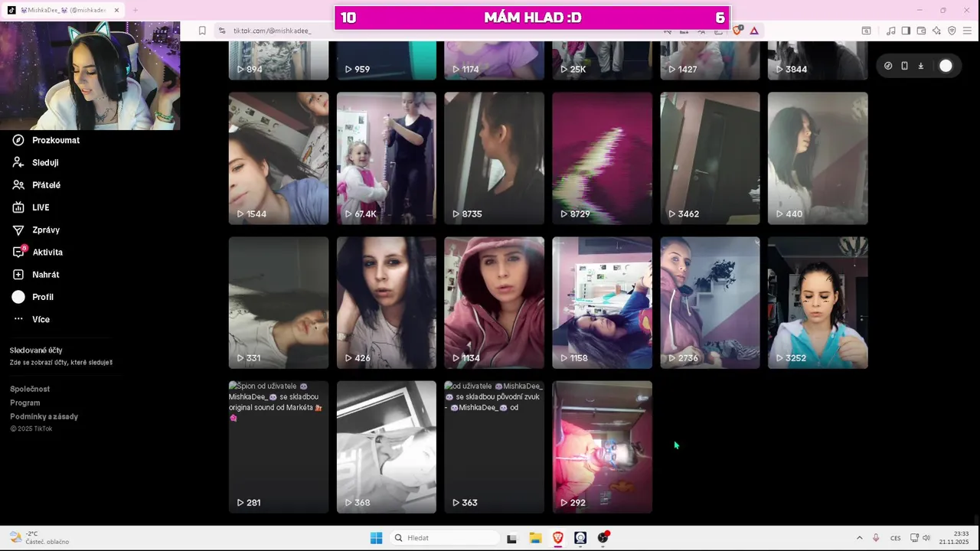
Task: Open Leo AI sparkle icon
Action: tap(936, 31)
